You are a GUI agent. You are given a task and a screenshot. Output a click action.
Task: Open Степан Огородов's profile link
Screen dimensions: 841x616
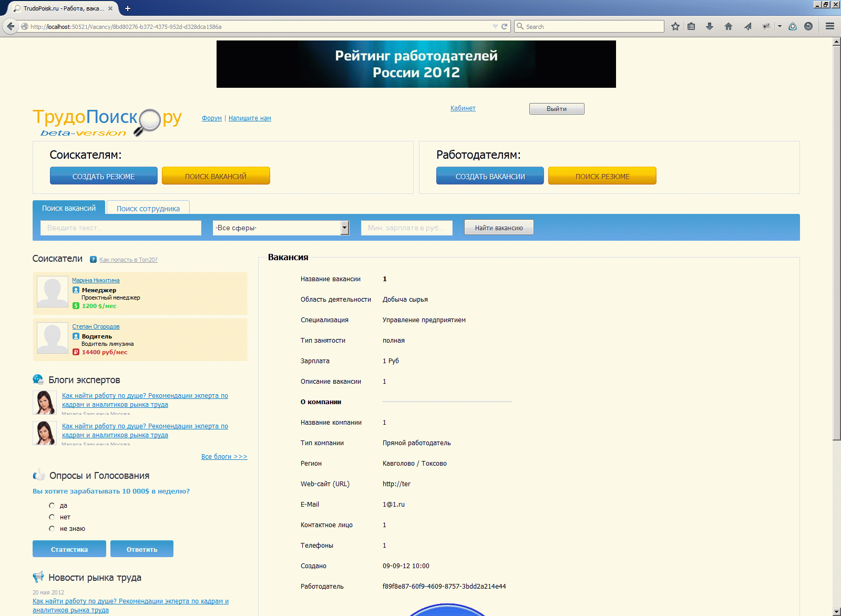click(96, 326)
